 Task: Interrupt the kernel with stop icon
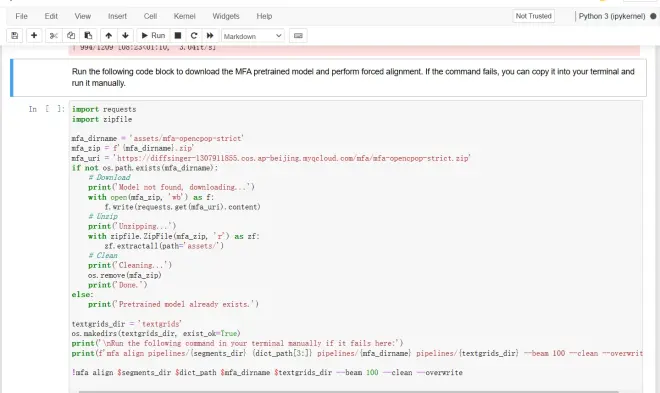[178, 36]
